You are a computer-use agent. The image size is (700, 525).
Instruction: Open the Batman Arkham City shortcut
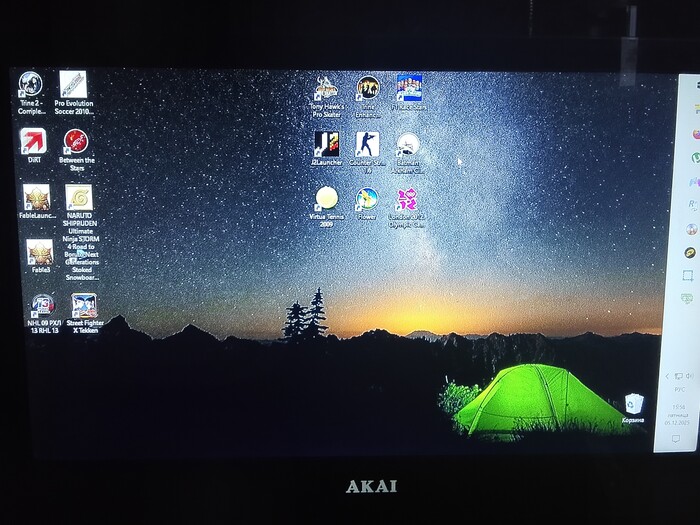(407, 145)
